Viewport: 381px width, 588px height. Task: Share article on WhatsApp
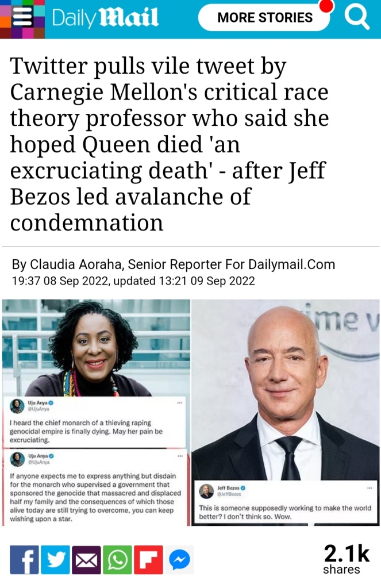pos(117,559)
